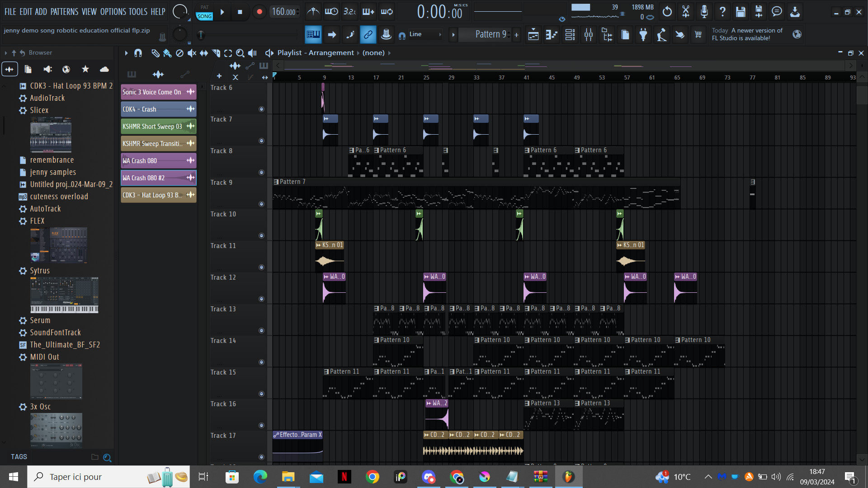Open the TOOLS menu
This screenshot has width=868, height=488.
(138, 12)
